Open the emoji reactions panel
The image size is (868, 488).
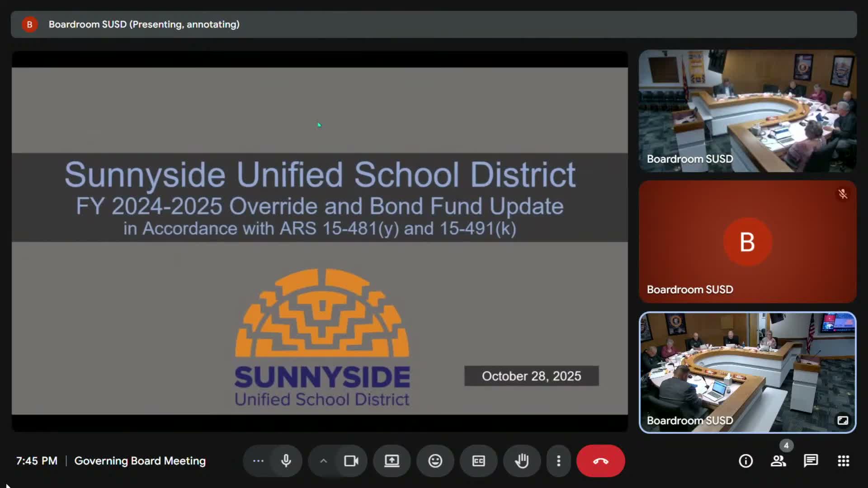click(x=435, y=461)
